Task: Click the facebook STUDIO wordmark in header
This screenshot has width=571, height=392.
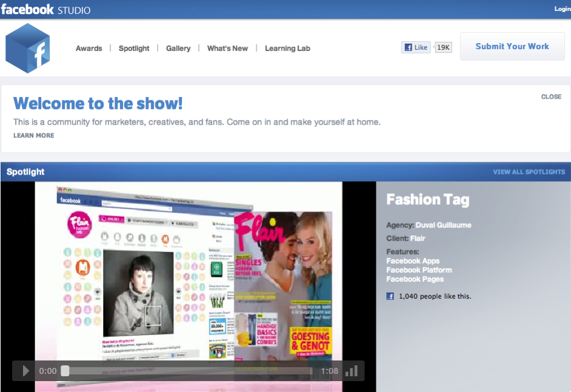Action: coord(45,9)
